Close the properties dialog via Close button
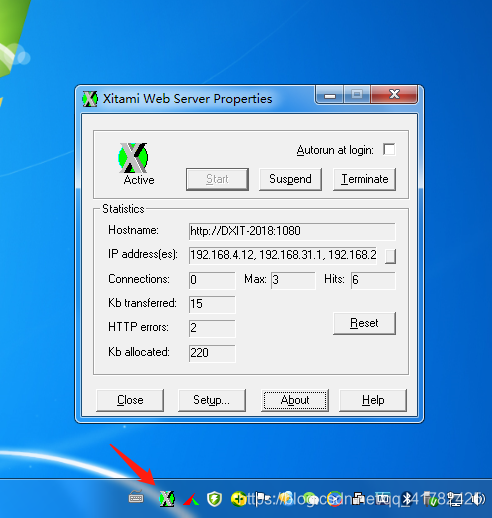The height and width of the screenshot is (518, 492). 130,400
